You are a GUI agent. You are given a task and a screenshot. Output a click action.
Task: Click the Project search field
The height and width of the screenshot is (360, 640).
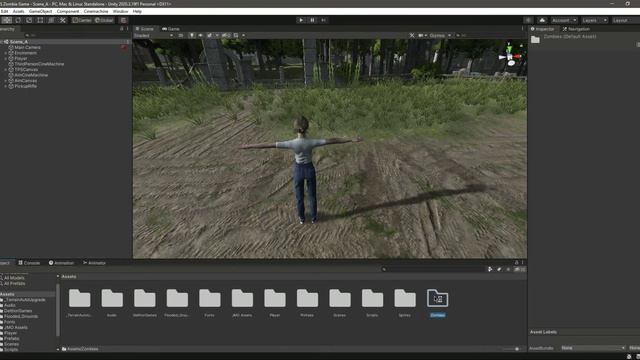[x=433, y=269]
